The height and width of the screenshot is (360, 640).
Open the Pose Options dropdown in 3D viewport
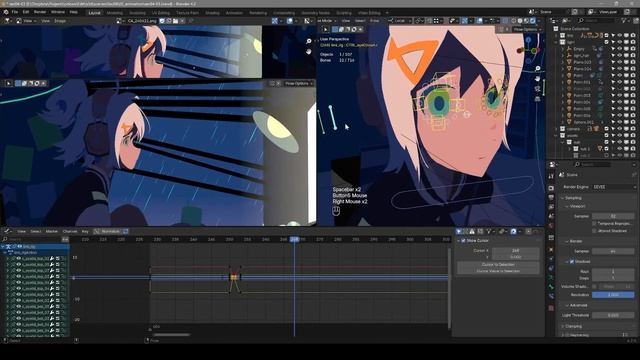pos(527,29)
